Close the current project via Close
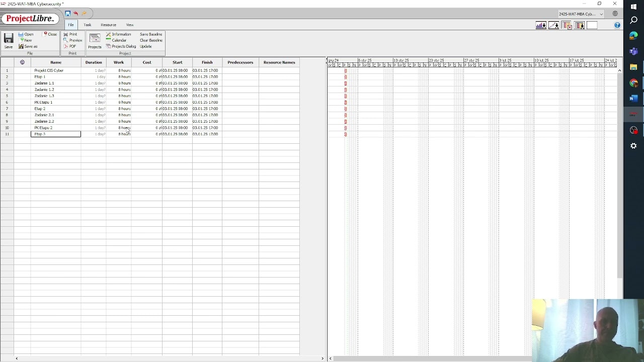This screenshot has width=644, height=362. pos(50,34)
